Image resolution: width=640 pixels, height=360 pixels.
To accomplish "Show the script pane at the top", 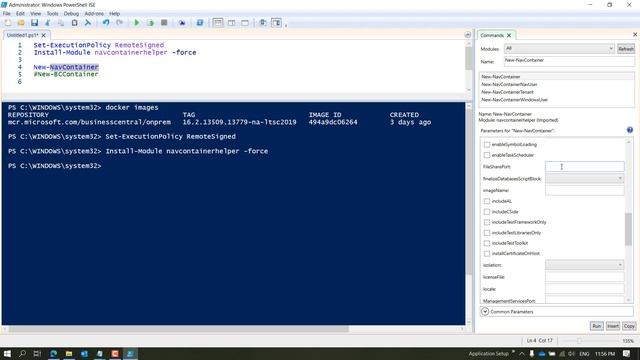I will click(x=218, y=23).
